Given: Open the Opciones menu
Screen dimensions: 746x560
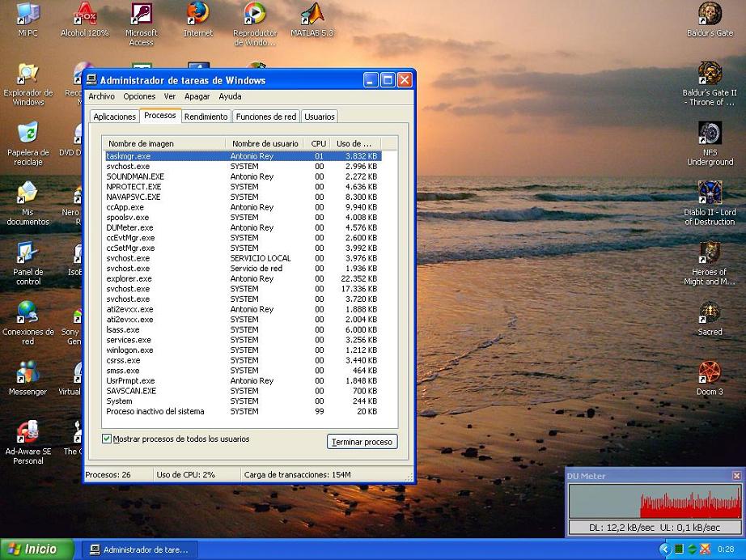Looking at the screenshot, I should (x=139, y=96).
